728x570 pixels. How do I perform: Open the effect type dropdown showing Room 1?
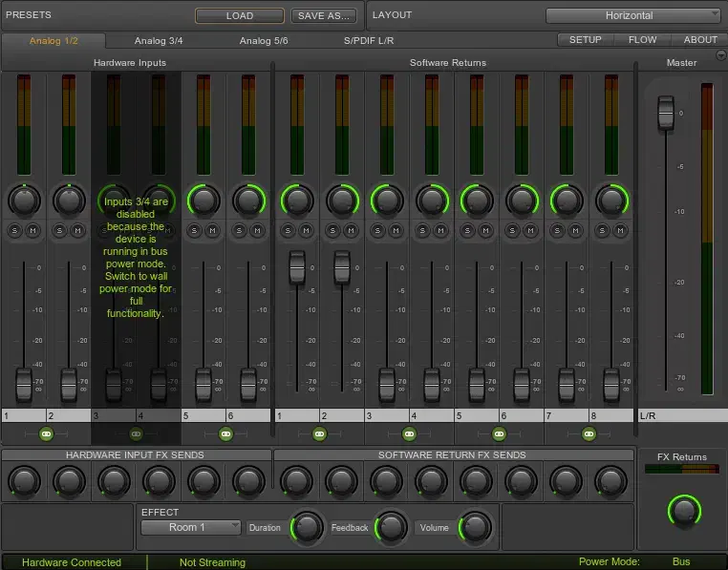coord(191,527)
